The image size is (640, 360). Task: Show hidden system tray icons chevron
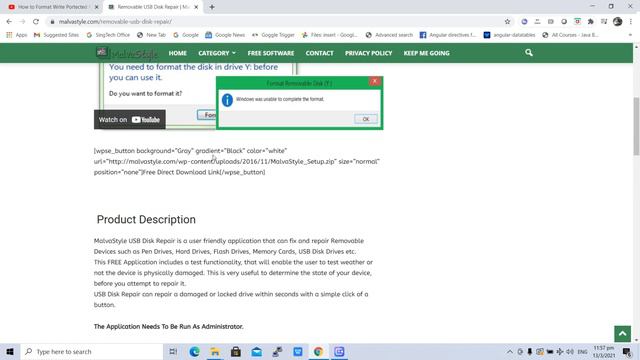(x=510, y=351)
